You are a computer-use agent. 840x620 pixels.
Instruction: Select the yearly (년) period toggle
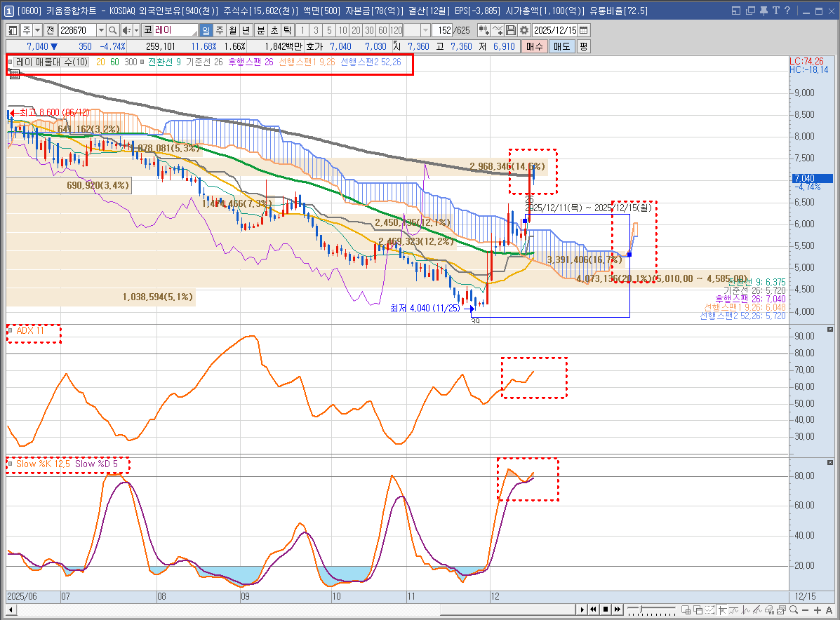click(x=246, y=31)
